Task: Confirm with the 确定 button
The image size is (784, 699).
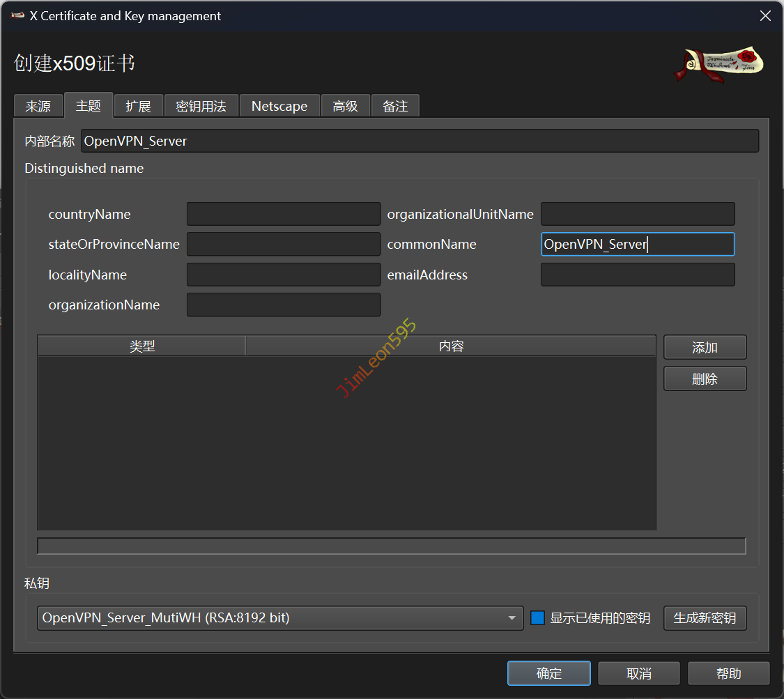Action: click(x=548, y=673)
